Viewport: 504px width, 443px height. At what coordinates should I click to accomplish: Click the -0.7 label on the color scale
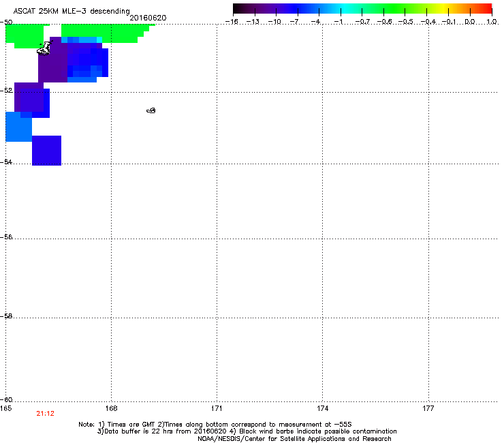(x=362, y=22)
